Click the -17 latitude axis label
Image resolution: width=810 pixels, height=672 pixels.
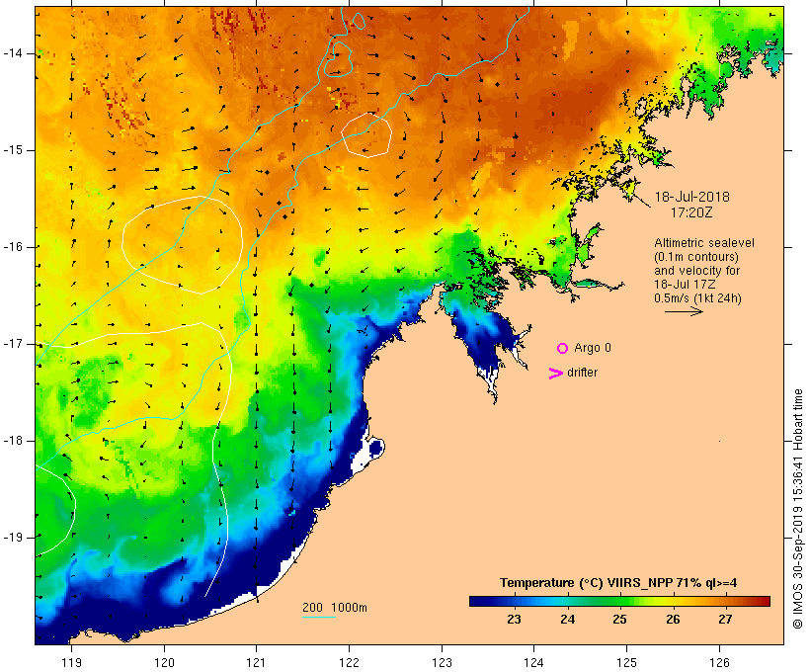click(x=12, y=344)
